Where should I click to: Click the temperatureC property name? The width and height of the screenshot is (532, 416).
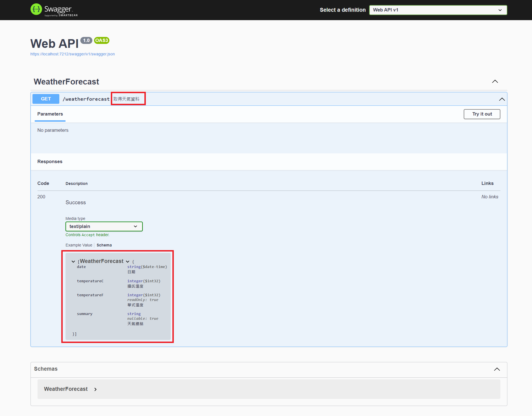(90, 281)
